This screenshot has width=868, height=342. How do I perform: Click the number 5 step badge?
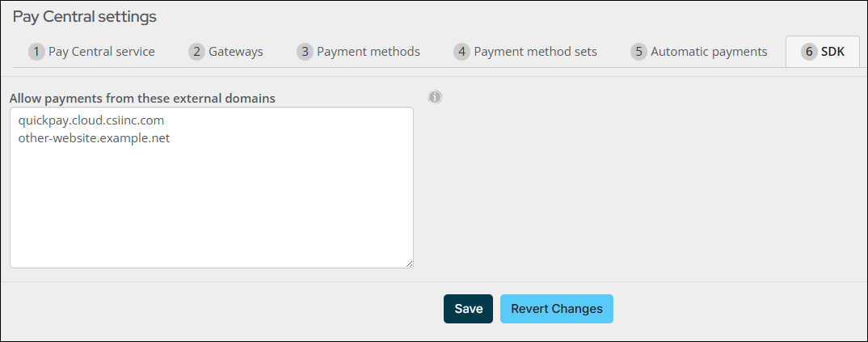(x=638, y=52)
